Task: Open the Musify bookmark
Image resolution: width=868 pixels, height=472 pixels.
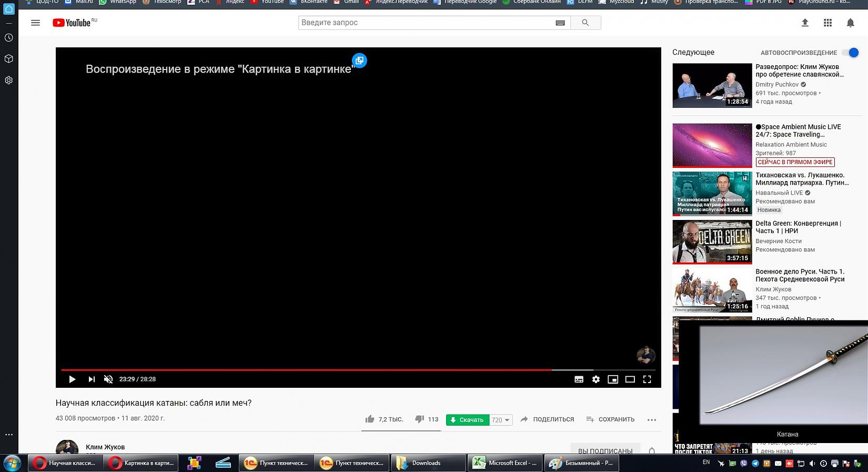Action: 654,2
